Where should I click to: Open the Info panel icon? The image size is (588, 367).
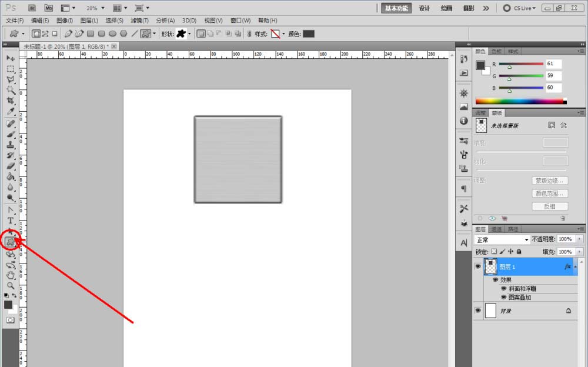click(464, 121)
